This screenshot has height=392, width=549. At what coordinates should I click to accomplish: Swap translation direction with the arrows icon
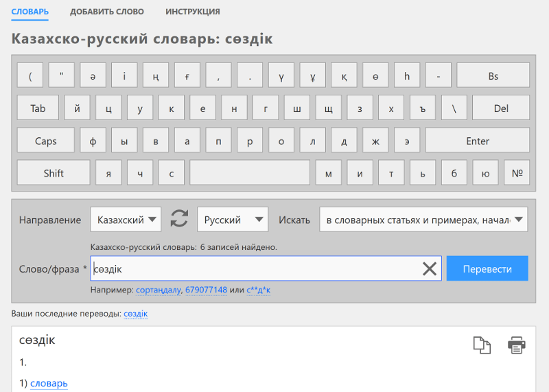pyautogui.click(x=179, y=219)
